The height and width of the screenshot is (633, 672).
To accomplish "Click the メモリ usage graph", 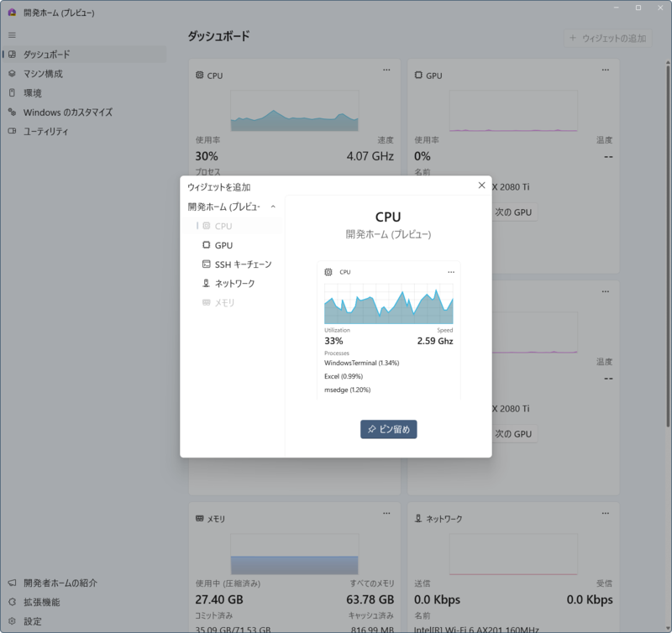I will (x=295, y=554).
